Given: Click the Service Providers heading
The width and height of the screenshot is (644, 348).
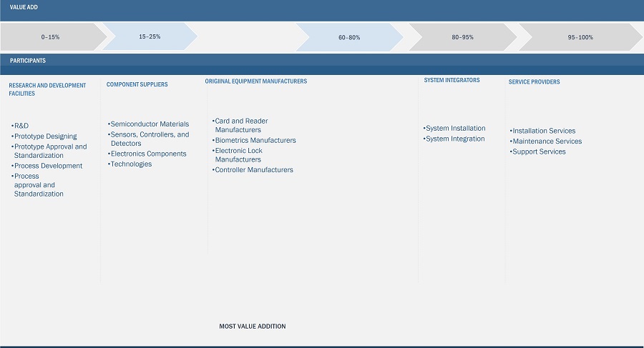Looking at the screenshot, I should (x=534, y=82).
